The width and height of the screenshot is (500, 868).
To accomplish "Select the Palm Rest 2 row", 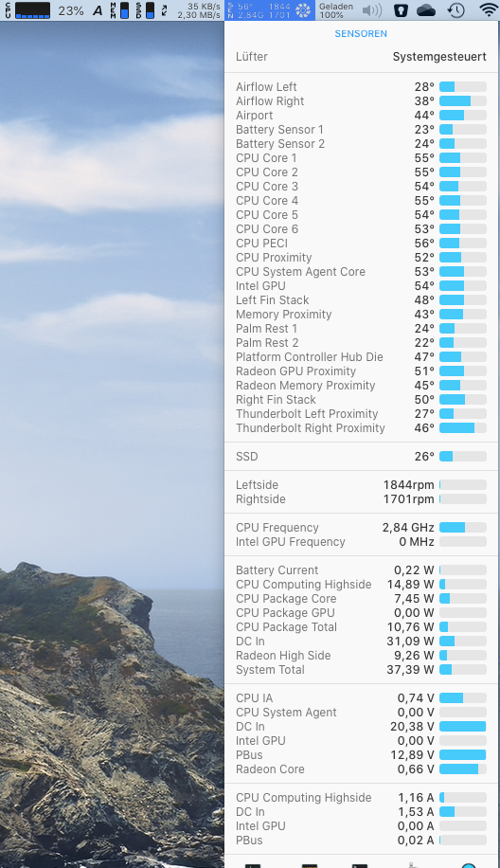I will 361,343.
